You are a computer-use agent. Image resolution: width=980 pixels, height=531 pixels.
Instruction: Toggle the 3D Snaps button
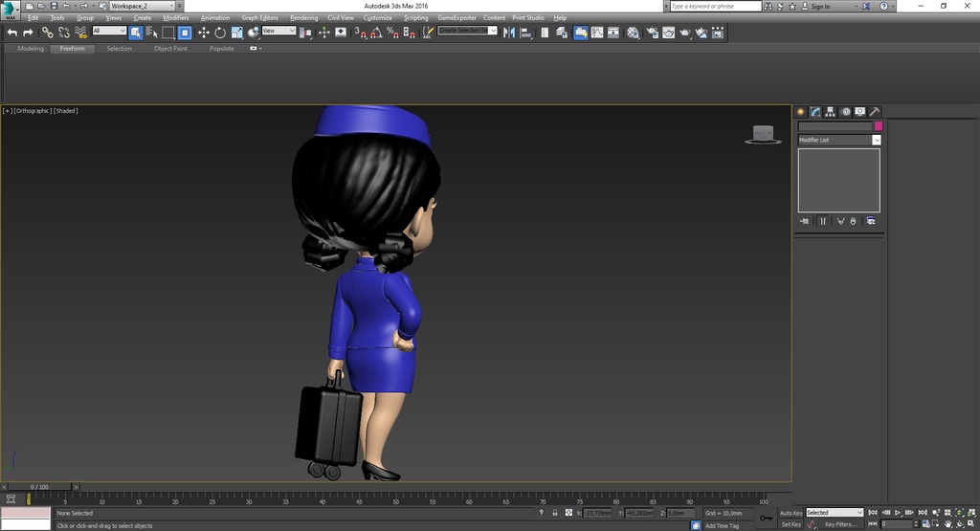(x=361, y=33)
